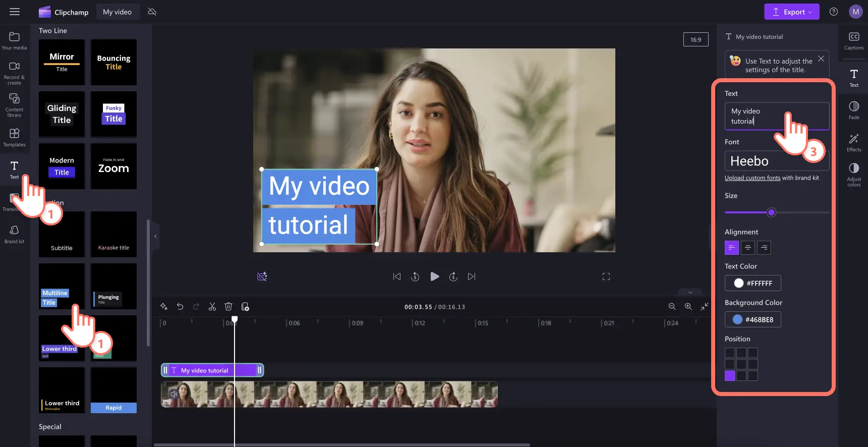Open Your media panel
The width and height of the screenshot is (868, 447).
click(x=14, y=41)
